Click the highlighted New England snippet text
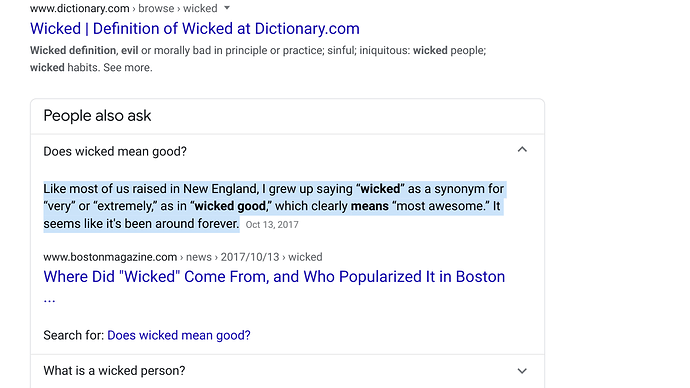690x388 pixels. [x=273, y=206]
